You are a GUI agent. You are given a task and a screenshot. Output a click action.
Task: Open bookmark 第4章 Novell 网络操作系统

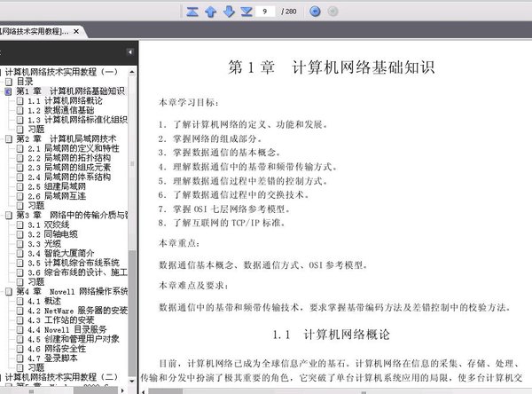(72, 291)
